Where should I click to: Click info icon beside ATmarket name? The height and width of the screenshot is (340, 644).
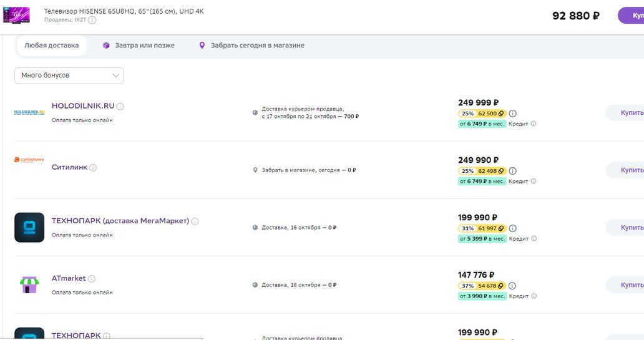[92, 279]
